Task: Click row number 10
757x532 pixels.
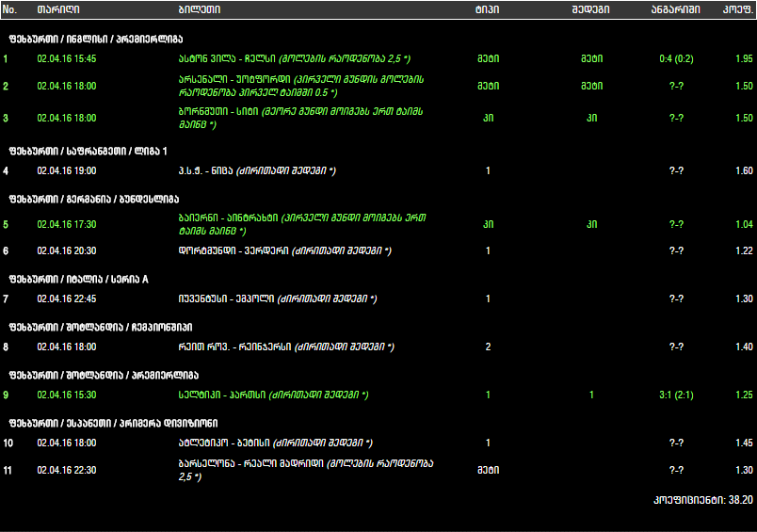Action: [8, 443]
